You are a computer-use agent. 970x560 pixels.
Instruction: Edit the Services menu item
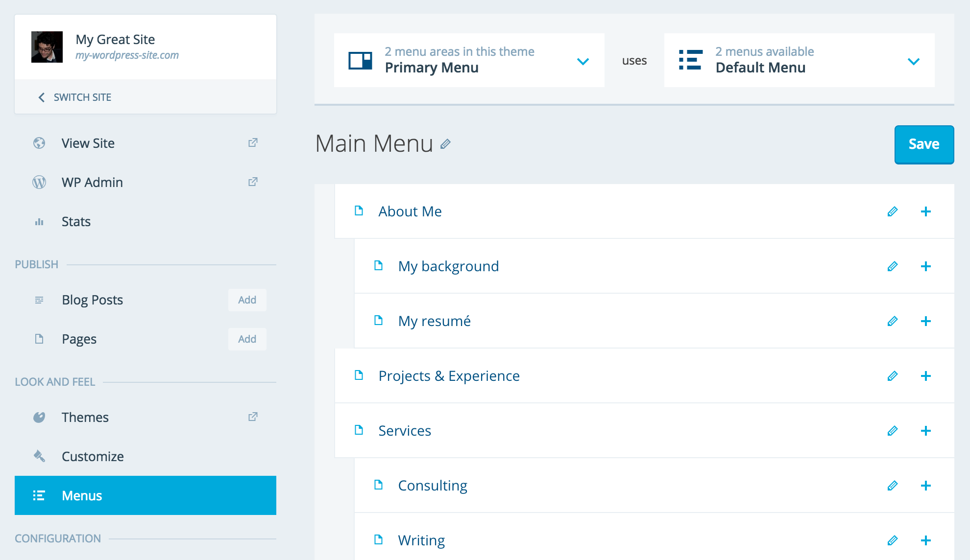(x=892, y=431)
